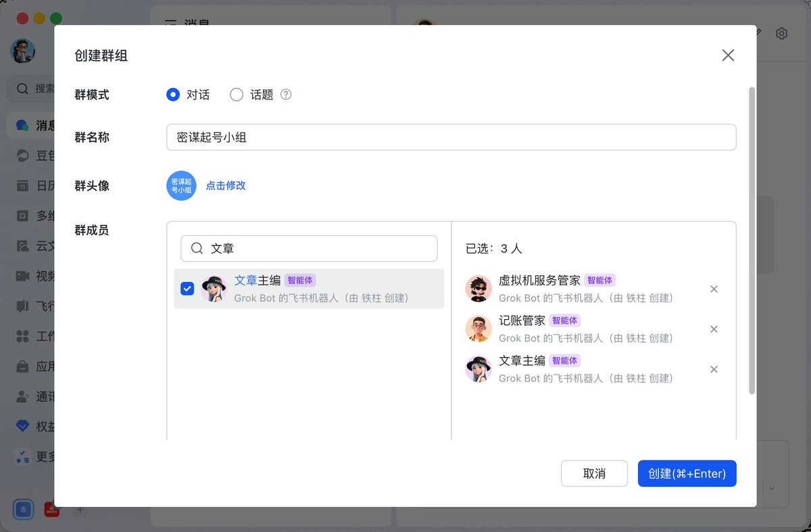Viewport: 811px width, 532px height.
Task: Click 文章主编 avatar in selected list
Action: [x=478, y=369]
